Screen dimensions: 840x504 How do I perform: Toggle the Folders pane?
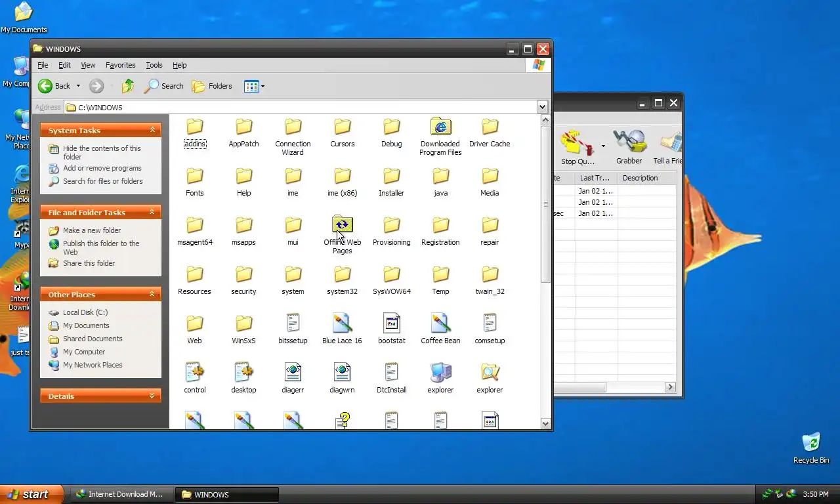coord(212,86)
